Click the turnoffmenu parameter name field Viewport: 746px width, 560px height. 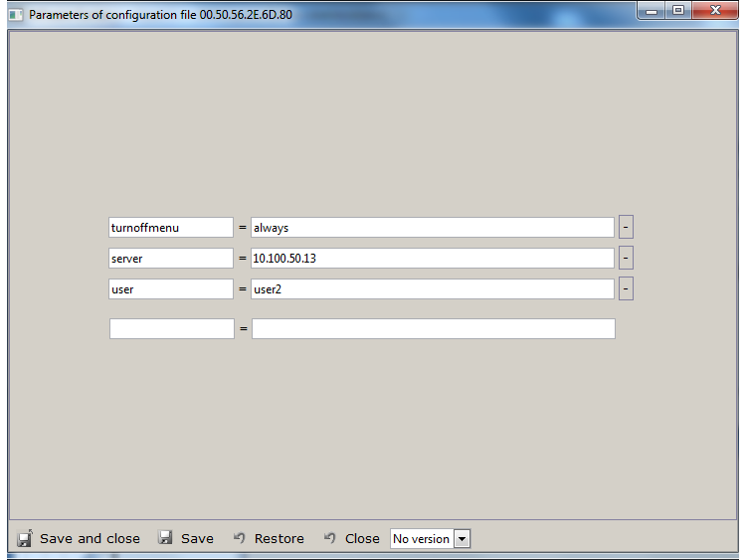170,228
